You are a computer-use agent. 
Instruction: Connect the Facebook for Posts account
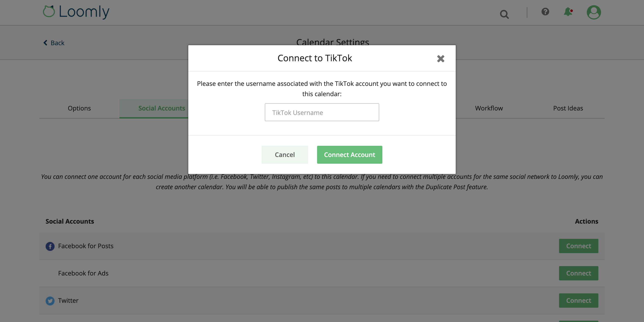pyautogui.click(x=578, y=246)
